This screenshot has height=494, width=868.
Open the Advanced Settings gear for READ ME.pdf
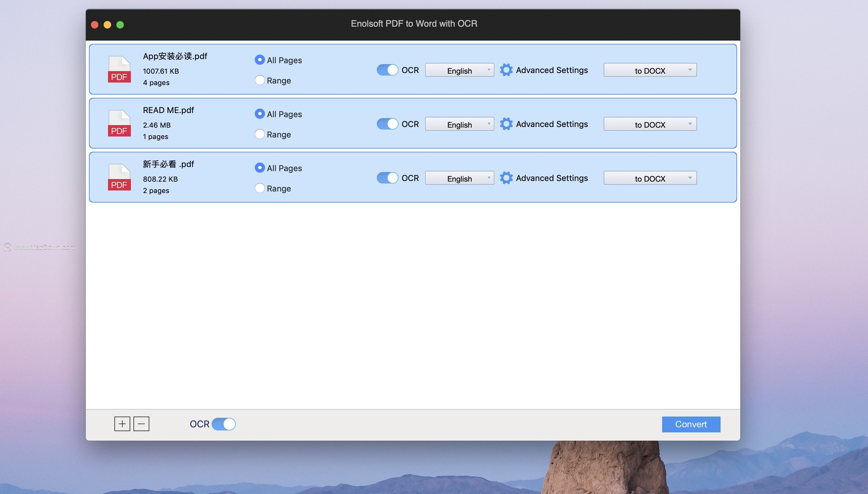pos(506,124)
